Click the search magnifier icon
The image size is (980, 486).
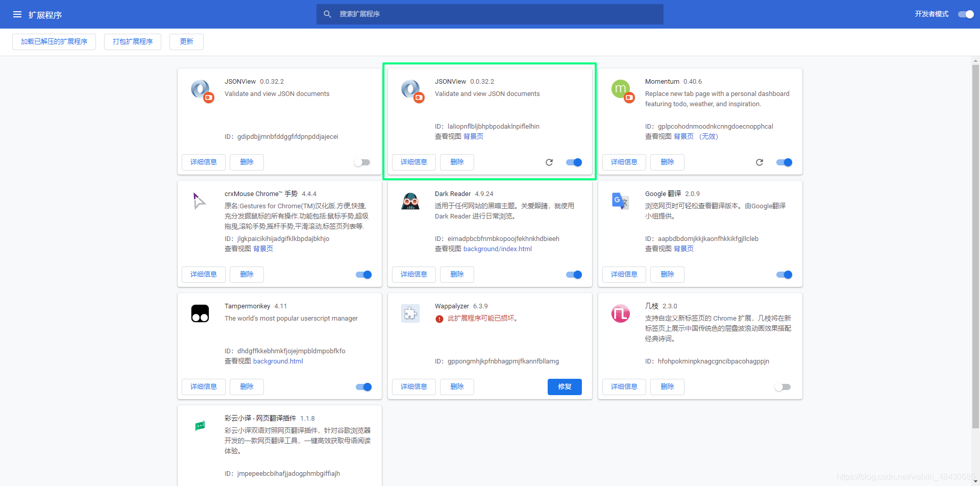(x=328, y=14)
